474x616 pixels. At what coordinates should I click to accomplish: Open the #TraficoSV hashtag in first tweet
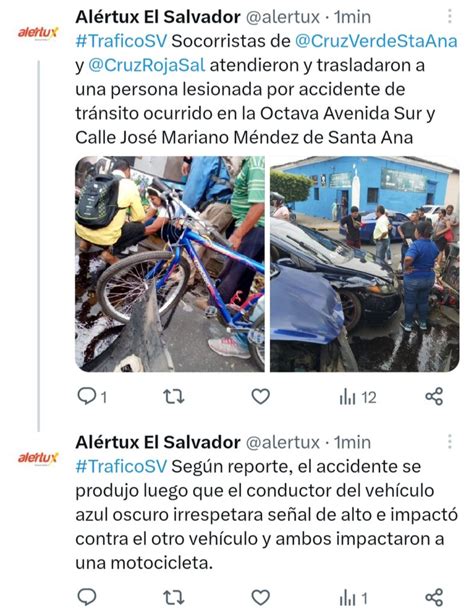coord(121,41)
